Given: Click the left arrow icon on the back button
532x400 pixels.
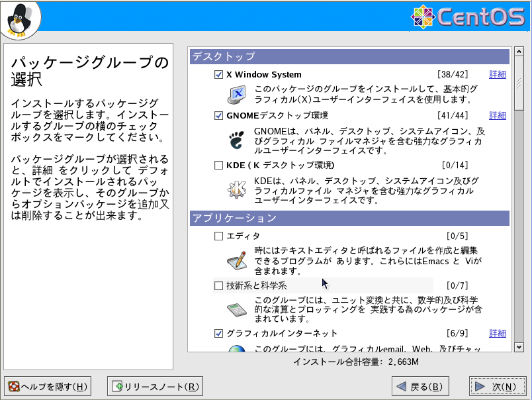Looking at the screenshot, I should tap(402, 386).
